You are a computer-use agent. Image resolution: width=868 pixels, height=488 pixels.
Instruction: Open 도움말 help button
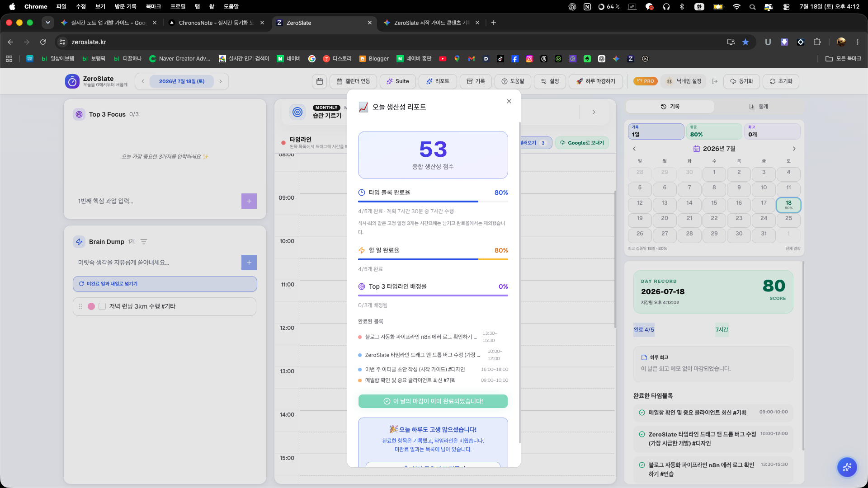tap(513, 81)
